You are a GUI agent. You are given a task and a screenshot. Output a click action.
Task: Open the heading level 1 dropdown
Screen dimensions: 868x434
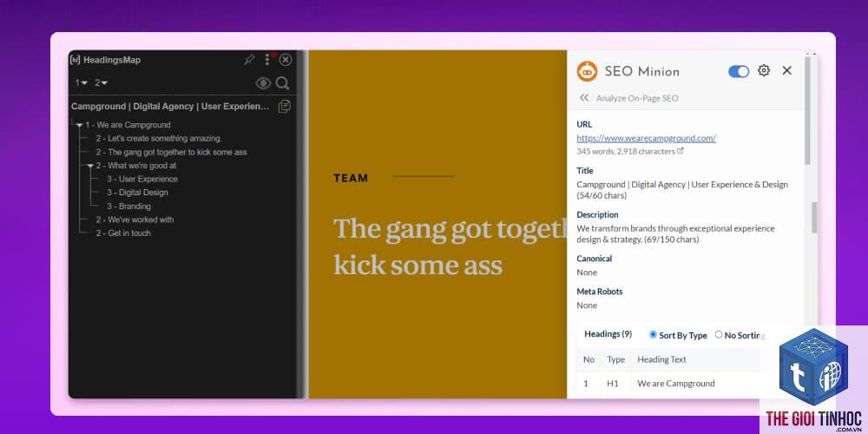click(x=82, y=83)
